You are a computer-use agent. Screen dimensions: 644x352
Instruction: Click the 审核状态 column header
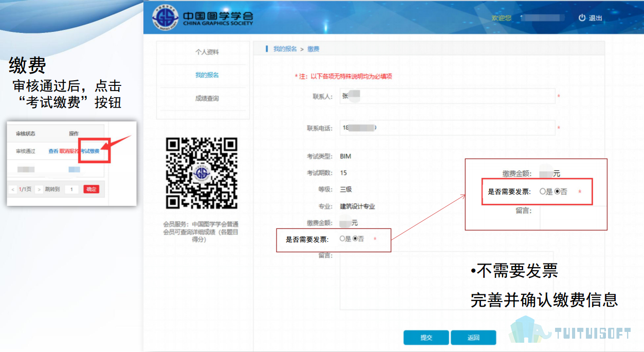tap(25, 134)
